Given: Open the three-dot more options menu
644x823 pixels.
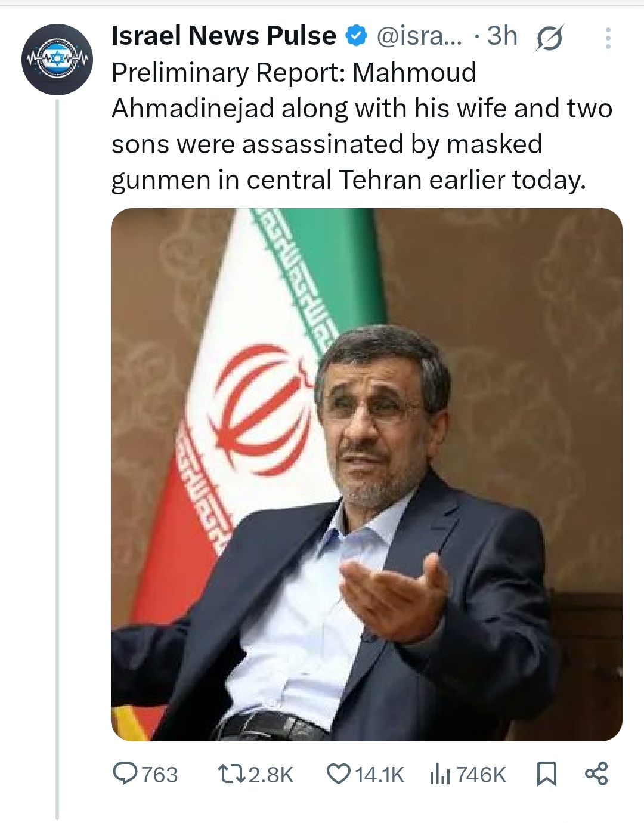Looking at the screenshot, I should pyautogui.click(x=608, y=38).
